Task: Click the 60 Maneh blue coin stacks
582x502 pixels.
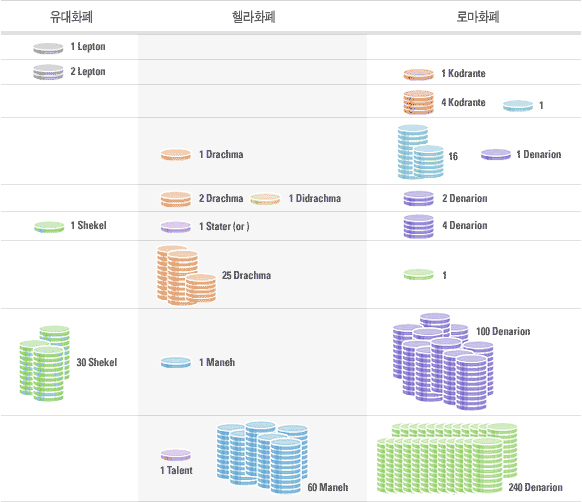Action: coord(262,457)
